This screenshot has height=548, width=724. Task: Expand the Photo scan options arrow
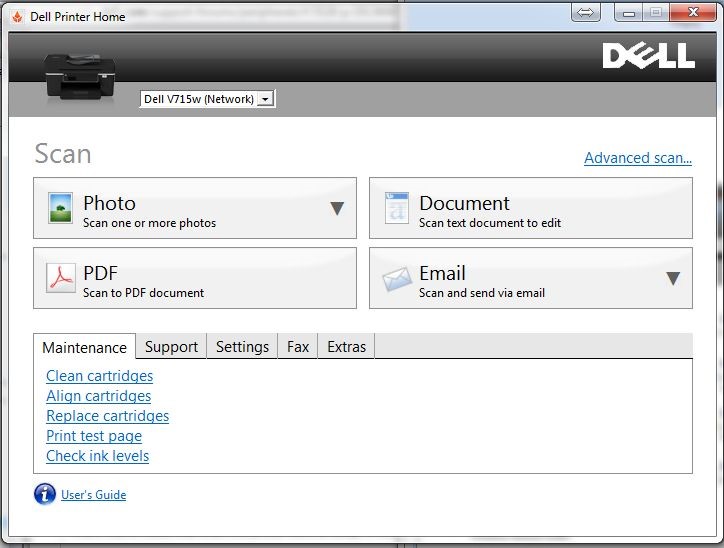(337, 208)
